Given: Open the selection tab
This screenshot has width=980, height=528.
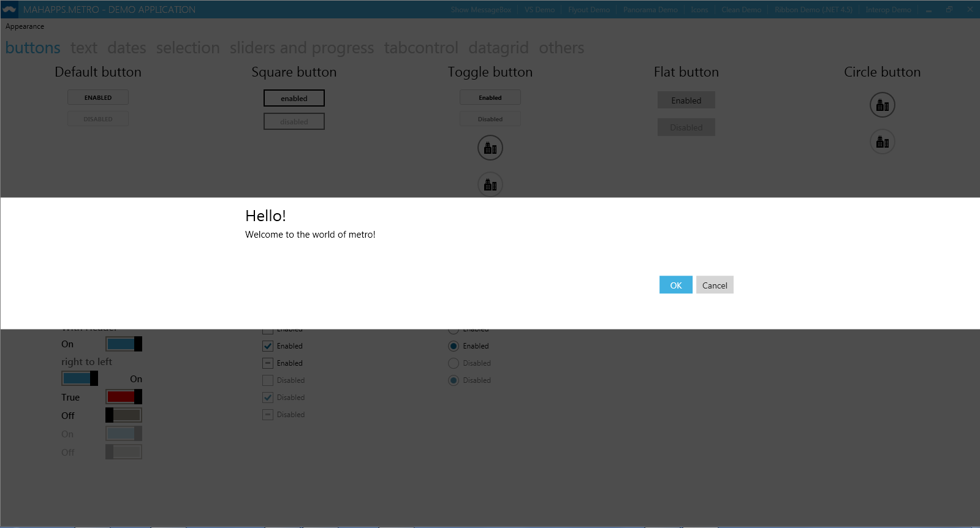Looking at the screenshot, I should [188, 48].
